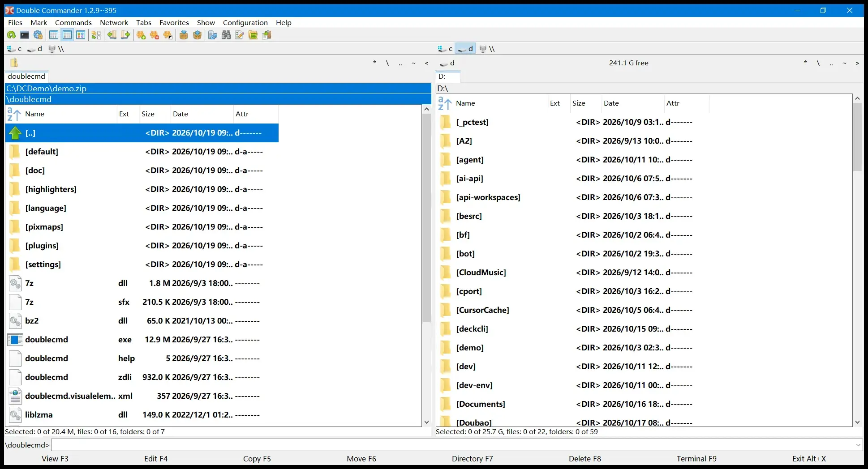Click the Copy F5 button
Viewport: 868px width, 469px height.
257,459
